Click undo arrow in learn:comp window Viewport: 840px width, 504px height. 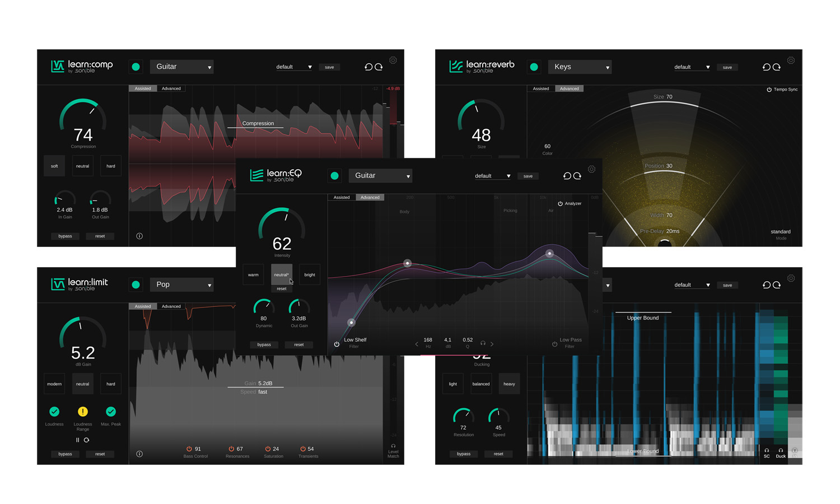point(368,67)
